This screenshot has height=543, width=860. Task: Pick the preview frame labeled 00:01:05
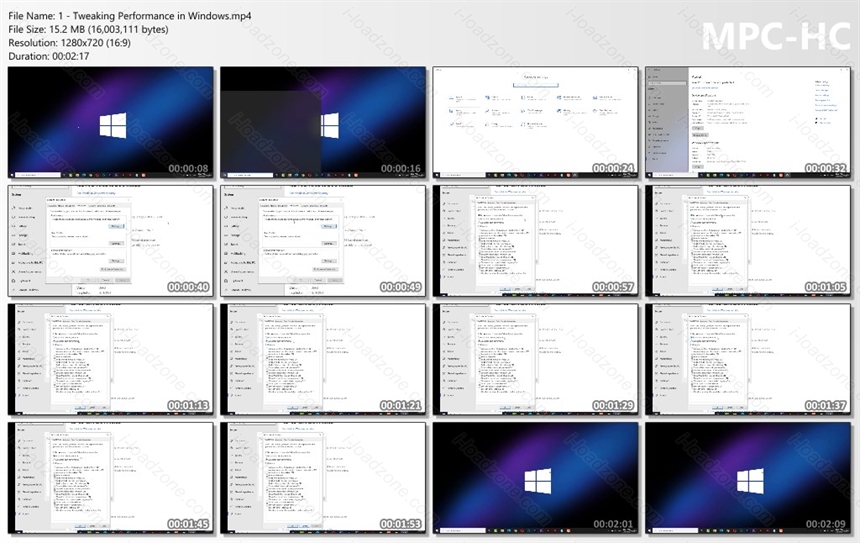[748, 241]
